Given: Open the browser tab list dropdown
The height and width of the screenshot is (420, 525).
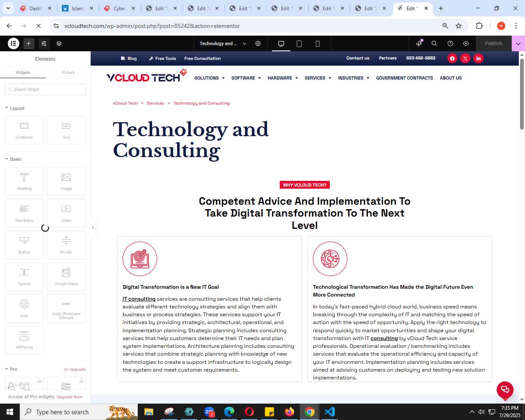Looking at the screenshot, I should (x=8, y=8).
